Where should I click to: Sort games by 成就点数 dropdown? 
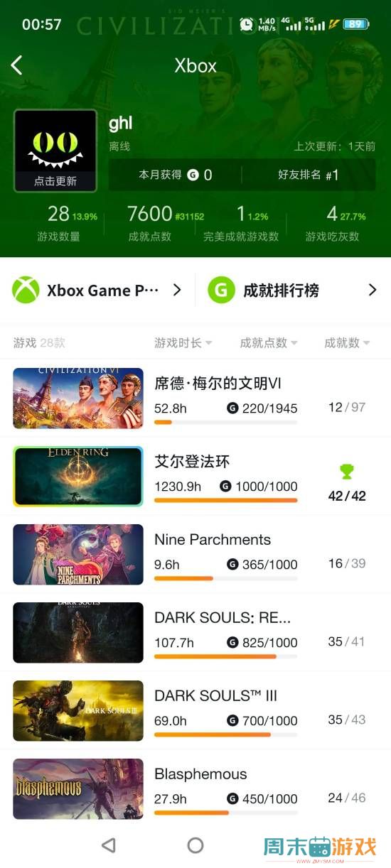click(269, 342)
